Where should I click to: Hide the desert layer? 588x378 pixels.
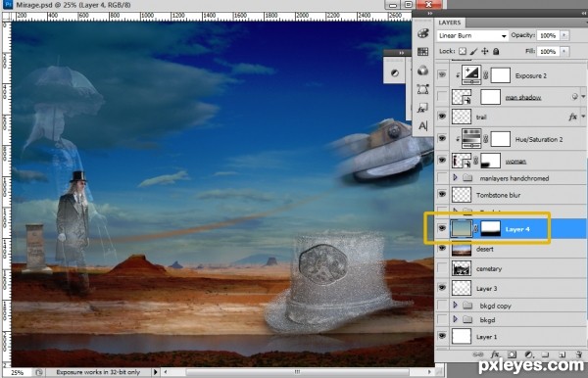[x=443, y=248]
